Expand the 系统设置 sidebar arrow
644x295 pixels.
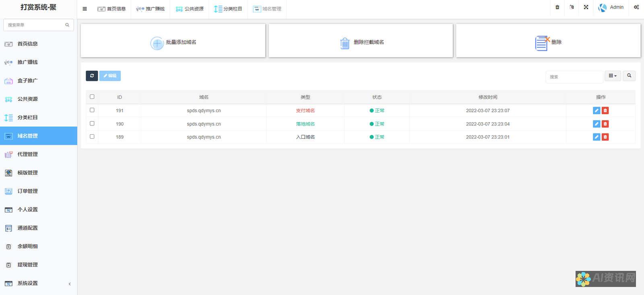[x=70, y=284]
